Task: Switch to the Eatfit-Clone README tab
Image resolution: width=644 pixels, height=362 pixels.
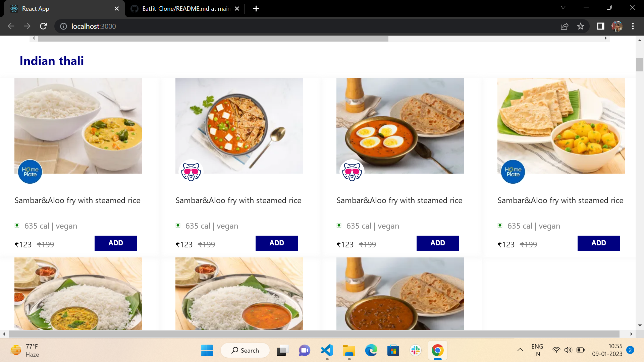Action: click(x=183, y=8)
